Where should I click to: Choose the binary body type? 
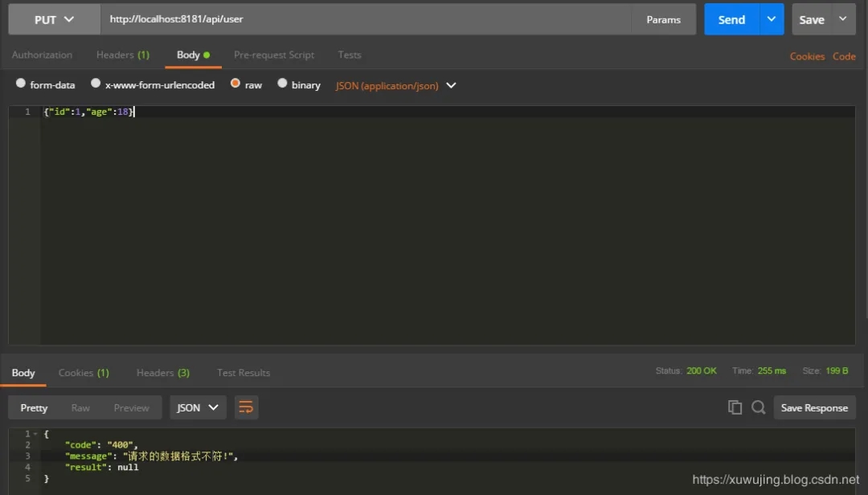coord(282,84)
